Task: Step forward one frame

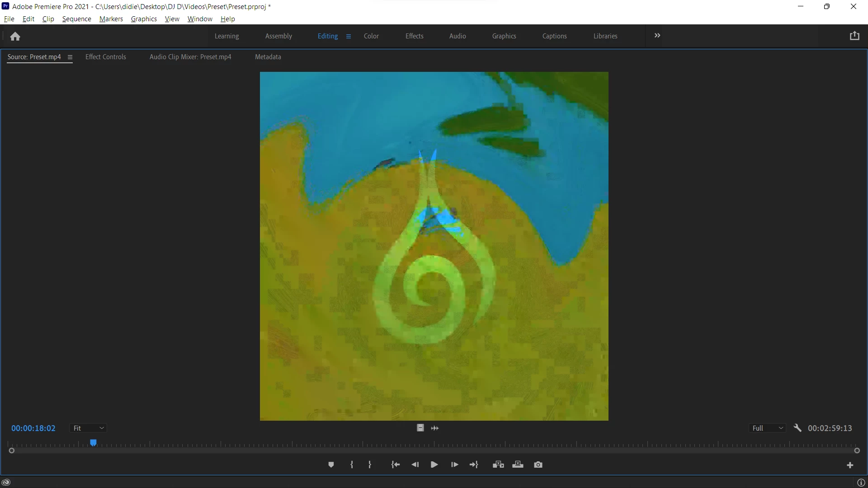Action: click(x=455, y=465)
